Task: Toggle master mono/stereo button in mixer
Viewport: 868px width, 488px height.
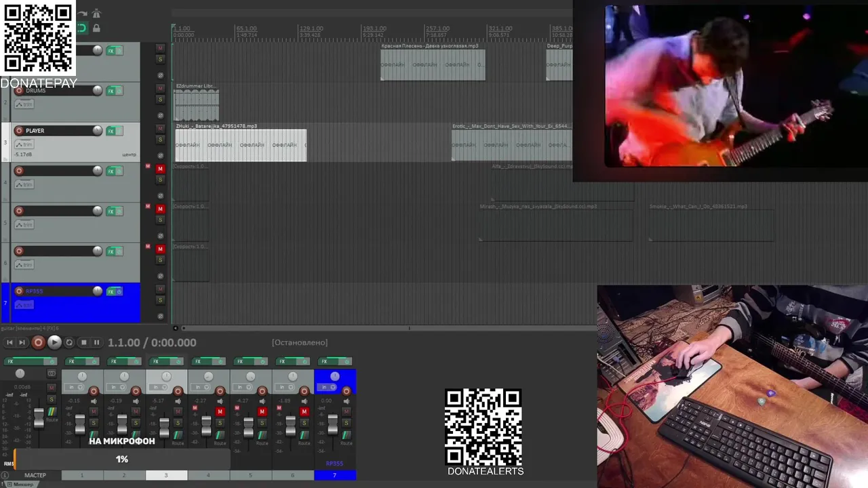Action: click(x=52, y=373)
